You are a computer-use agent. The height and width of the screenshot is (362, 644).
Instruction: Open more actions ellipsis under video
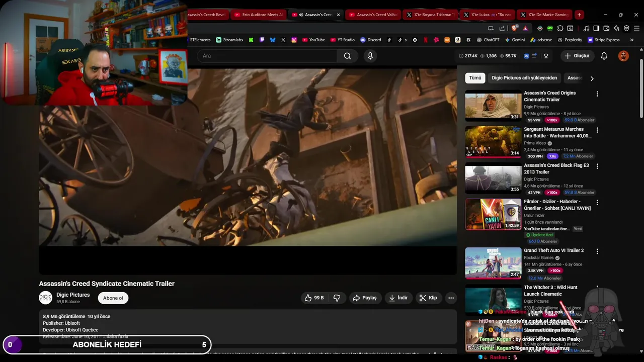point(451,298)
